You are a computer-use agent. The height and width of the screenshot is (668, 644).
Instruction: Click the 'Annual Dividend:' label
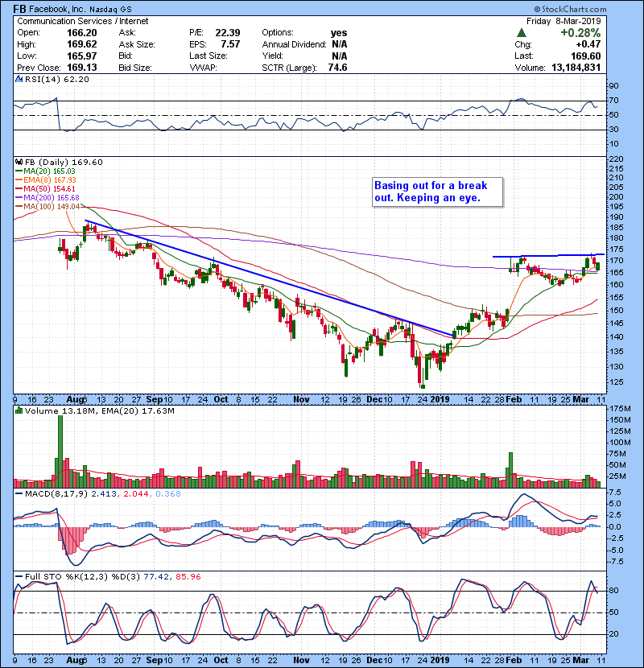pyautogui.click(x=294, y=44)
